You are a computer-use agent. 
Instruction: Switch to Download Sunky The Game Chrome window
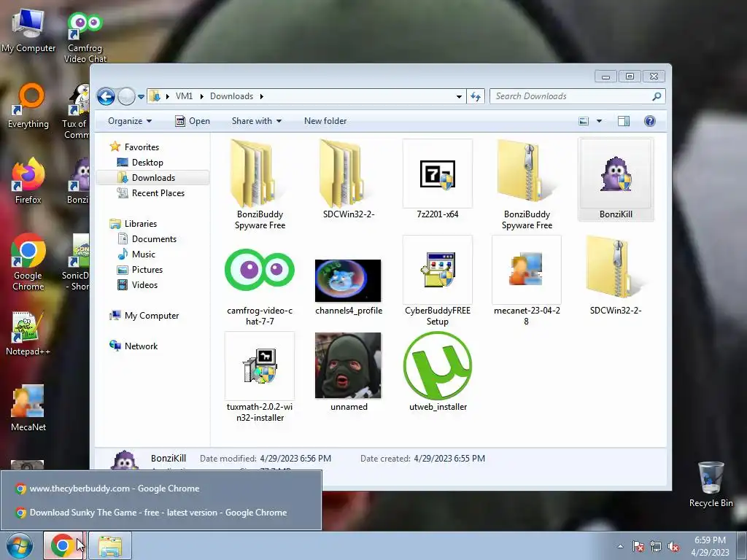[161, 513]
